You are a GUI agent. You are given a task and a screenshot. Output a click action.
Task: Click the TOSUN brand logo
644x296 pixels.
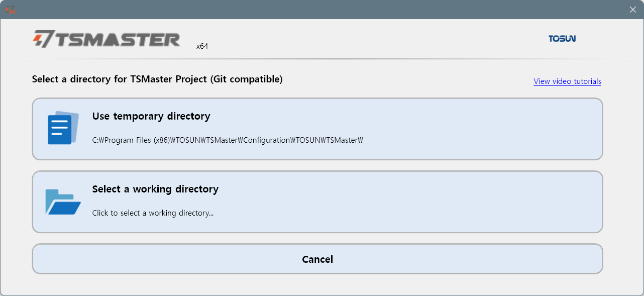[562, 39]
